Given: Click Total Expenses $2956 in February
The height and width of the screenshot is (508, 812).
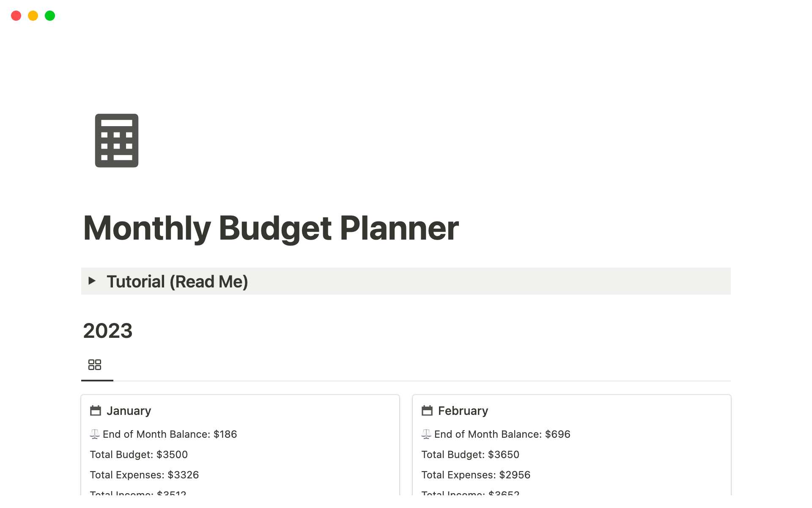Looking at the screenshot, I should pos(476,475).
